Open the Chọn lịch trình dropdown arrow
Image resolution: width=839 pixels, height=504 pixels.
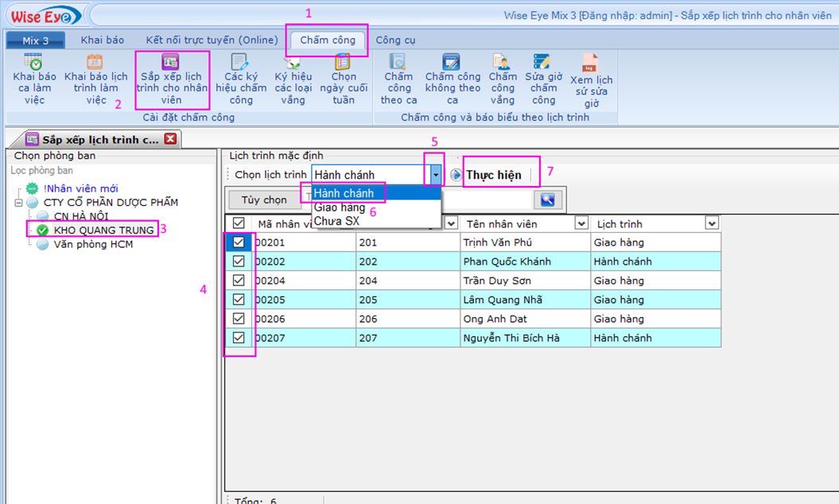tap(435, 175)
